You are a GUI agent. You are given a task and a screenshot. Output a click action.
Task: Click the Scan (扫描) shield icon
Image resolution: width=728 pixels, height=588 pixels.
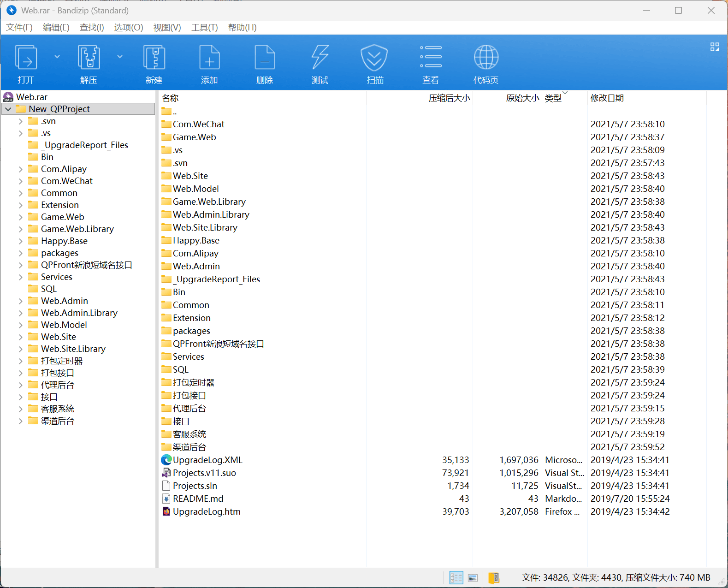click(x=374, y=58)
